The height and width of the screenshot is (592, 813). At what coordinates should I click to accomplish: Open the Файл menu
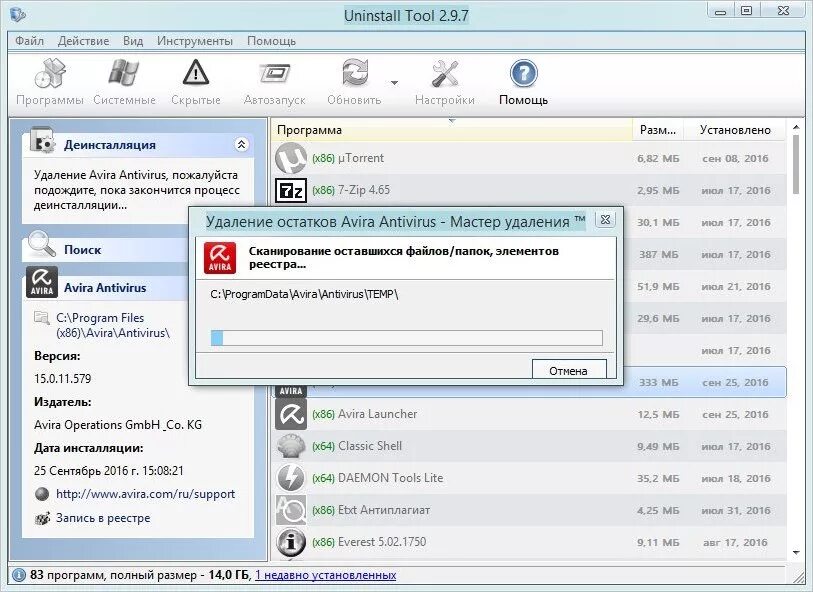pos(29,41)
